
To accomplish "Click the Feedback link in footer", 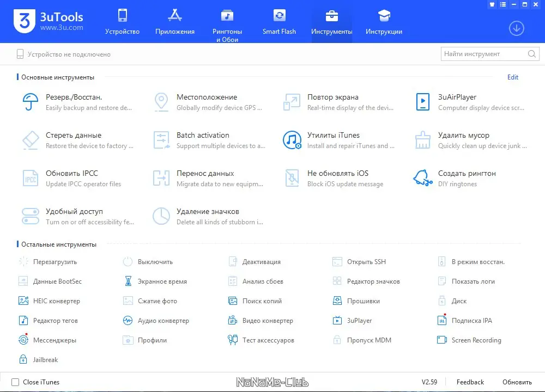I will click(470, 382).
